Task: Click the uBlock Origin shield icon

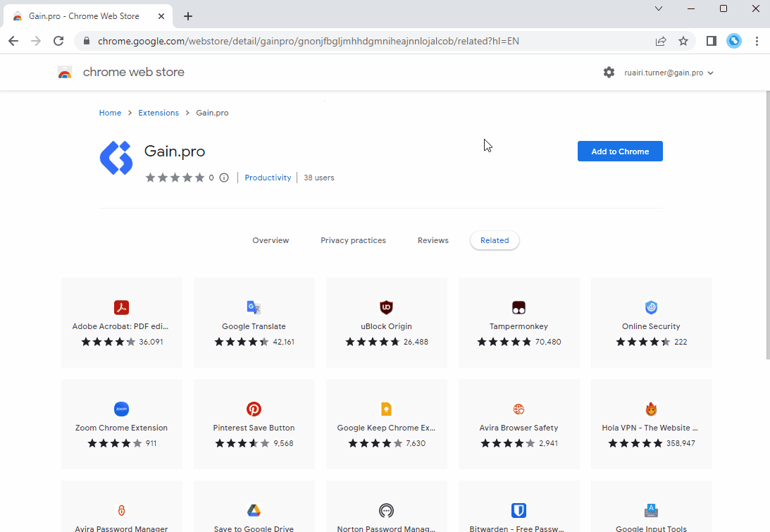Action: 386,307
